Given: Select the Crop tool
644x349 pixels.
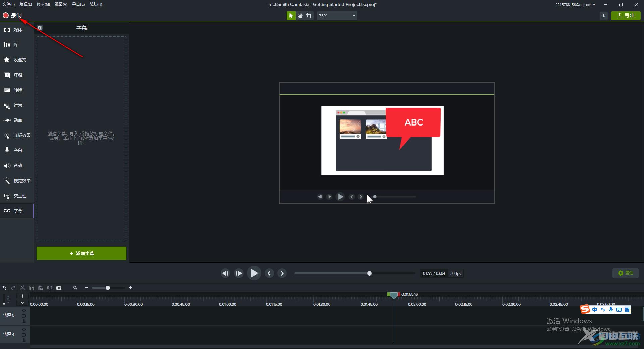Looking at the screenshot, I should pos(309,16).
